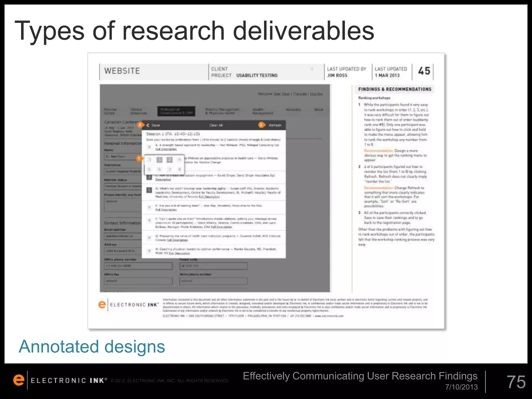The height and width of the screenshot is (399, 532).
Task: Click the Electronic Ink logo in slide footer
Action: tap(60, 380)
